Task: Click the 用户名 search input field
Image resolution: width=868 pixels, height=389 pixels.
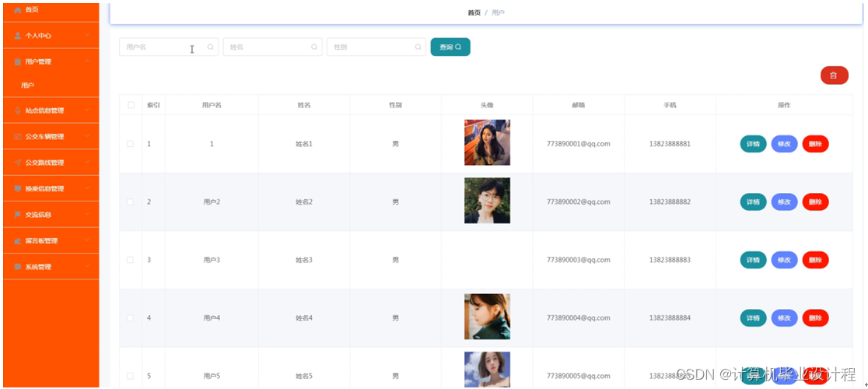Action: click(159, 47)
